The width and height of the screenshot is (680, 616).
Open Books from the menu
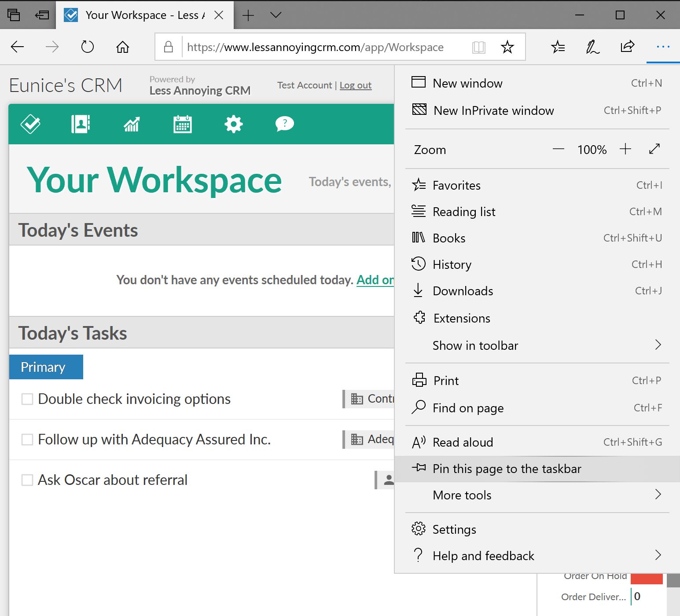(537, 238)
